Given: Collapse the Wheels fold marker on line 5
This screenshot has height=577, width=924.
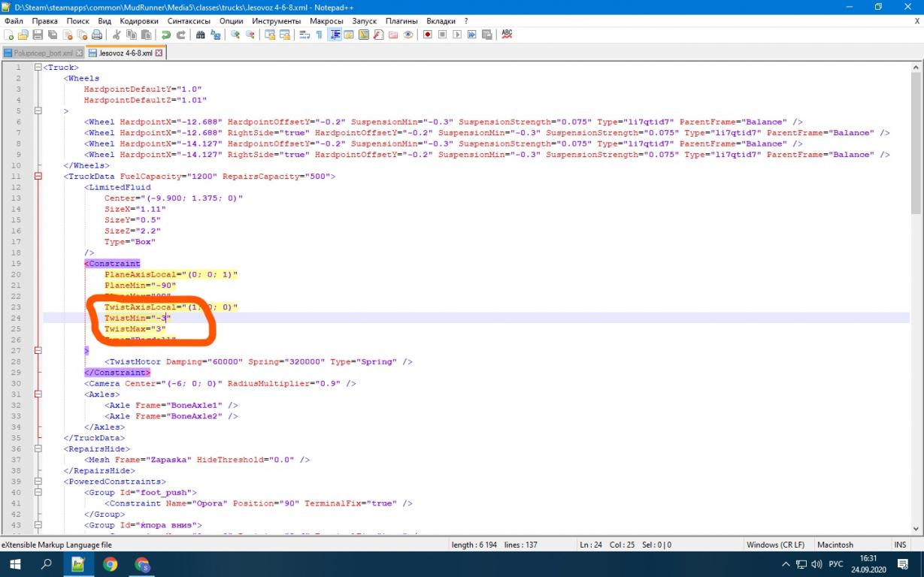Looking at the screenshot, I should coord(38,111).
